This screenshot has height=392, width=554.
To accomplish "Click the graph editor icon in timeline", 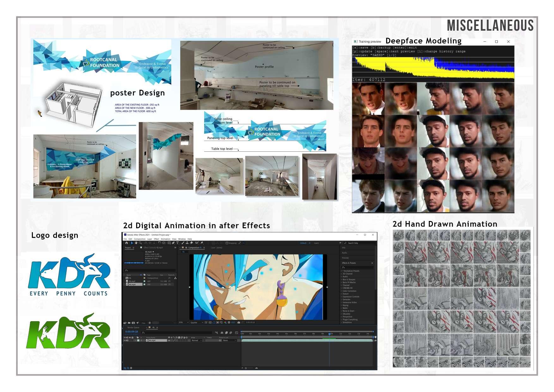I will pyautogui.click(x=237, y=333).
